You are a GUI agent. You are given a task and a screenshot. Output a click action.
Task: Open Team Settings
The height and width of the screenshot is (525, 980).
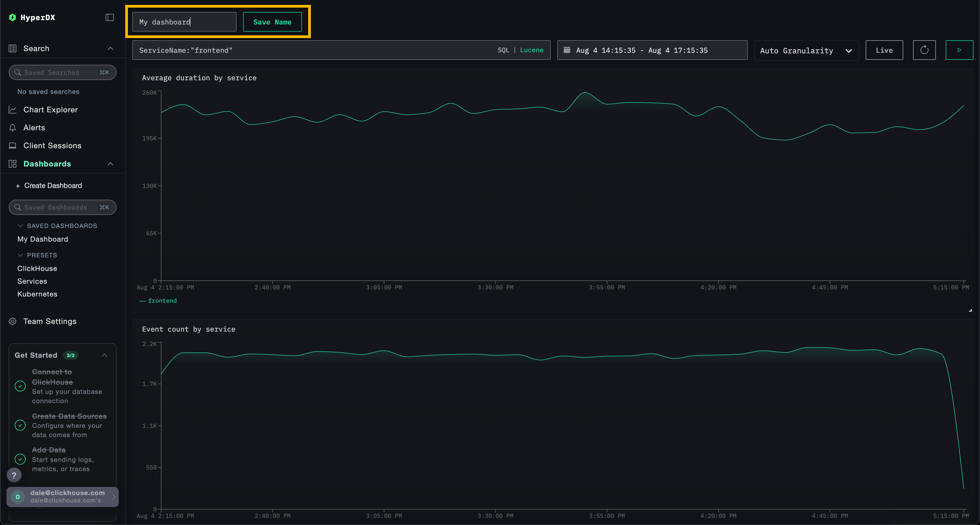(50, 321)
